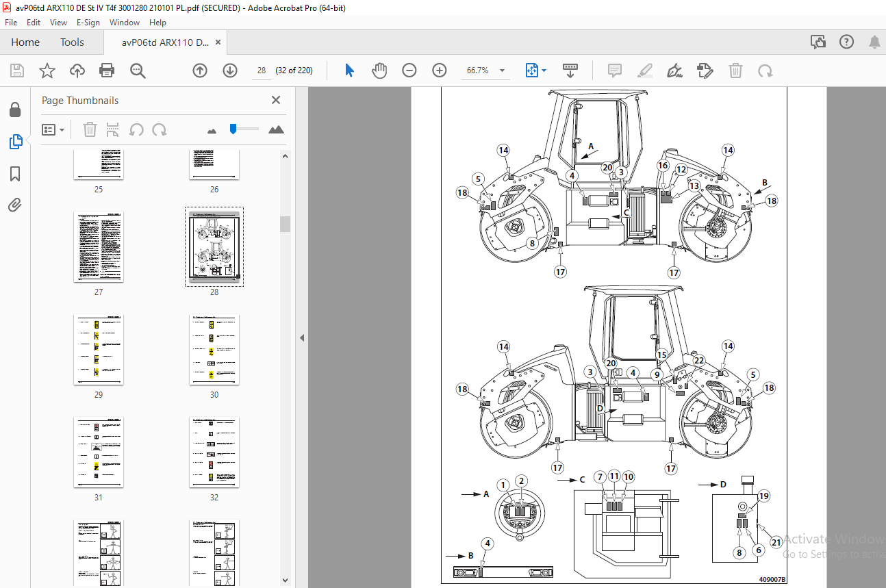The image size is (886, 588).
Task: Add a sticky note comment
Action: click(x=614, y=71)
